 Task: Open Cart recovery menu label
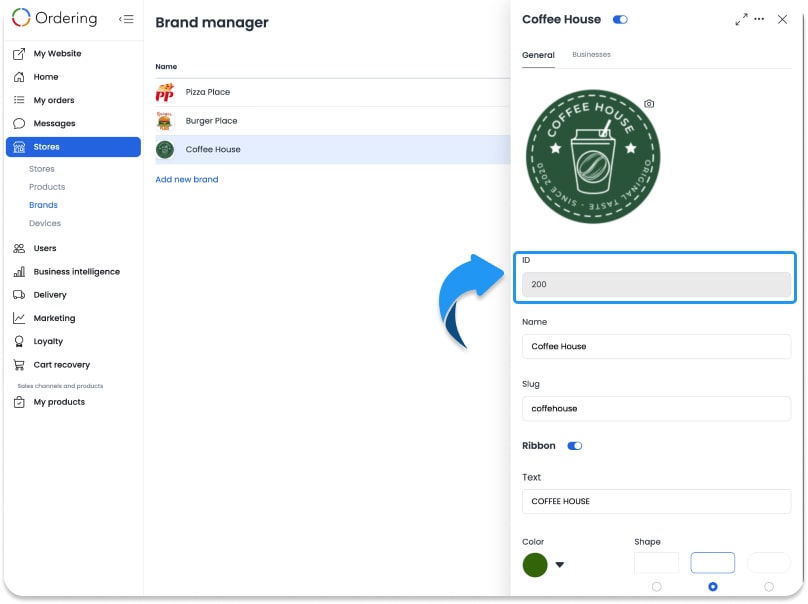[x=61, y=365]
